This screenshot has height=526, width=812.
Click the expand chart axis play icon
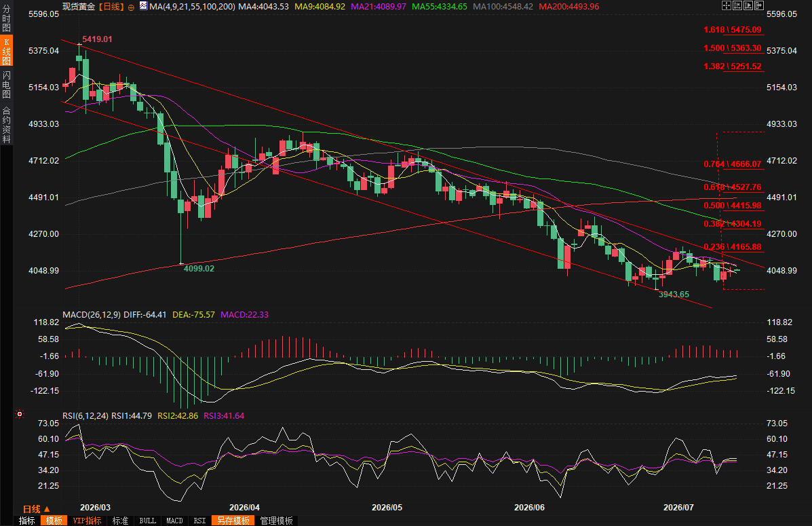[748, 5]
